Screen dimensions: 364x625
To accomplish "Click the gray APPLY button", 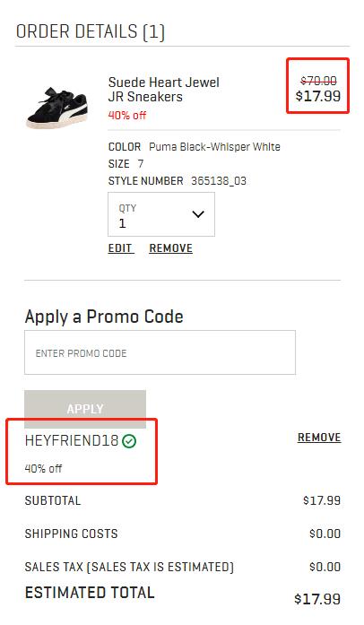I will (85, 409).
